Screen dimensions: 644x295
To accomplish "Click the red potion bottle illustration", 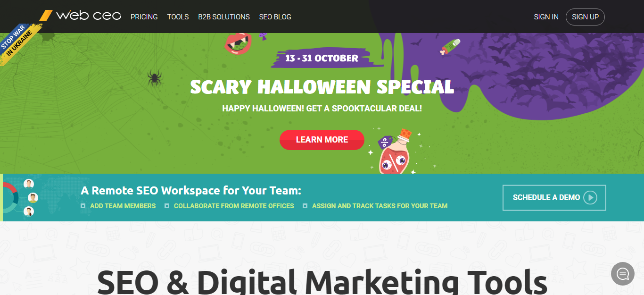I will click(x=394, y=152).
